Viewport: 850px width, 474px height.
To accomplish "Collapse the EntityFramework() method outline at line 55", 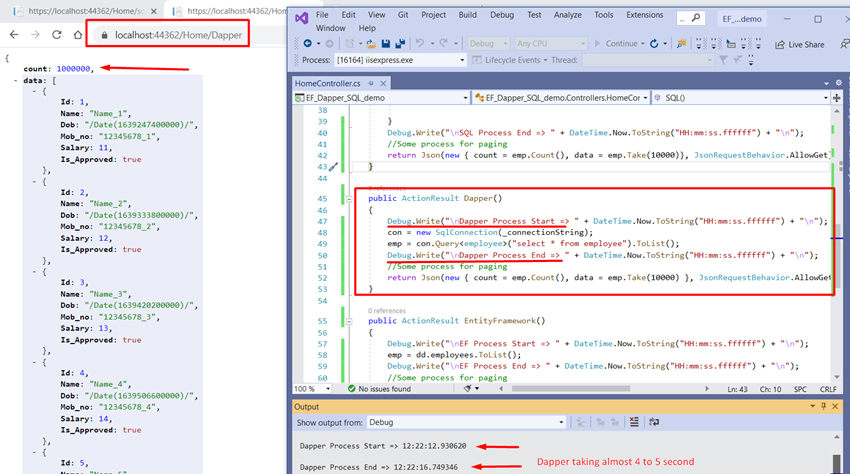I will 349,322.
